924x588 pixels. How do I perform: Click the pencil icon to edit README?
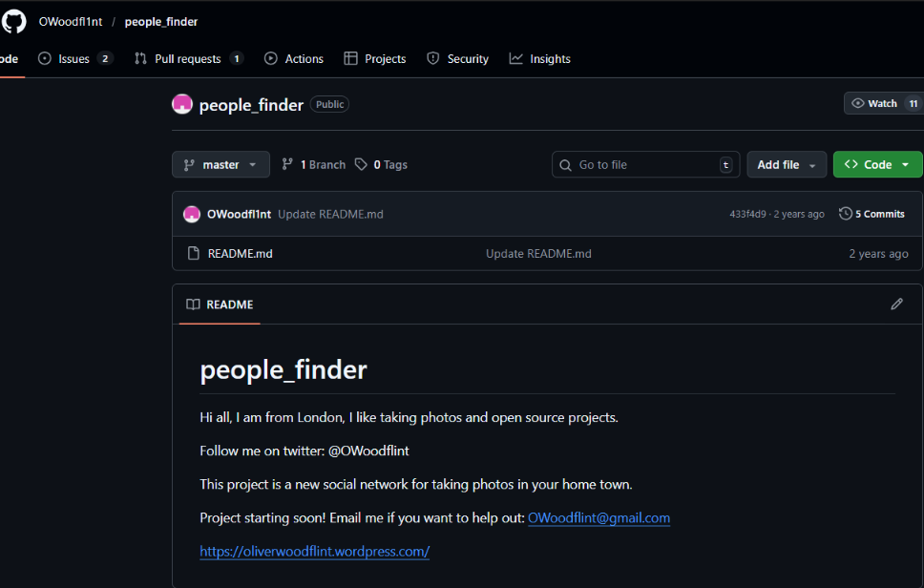click(896, 304)
